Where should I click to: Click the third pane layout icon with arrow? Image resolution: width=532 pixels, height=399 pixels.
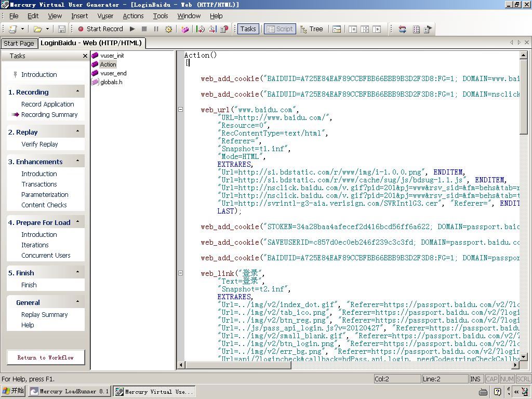pos(377,29)
